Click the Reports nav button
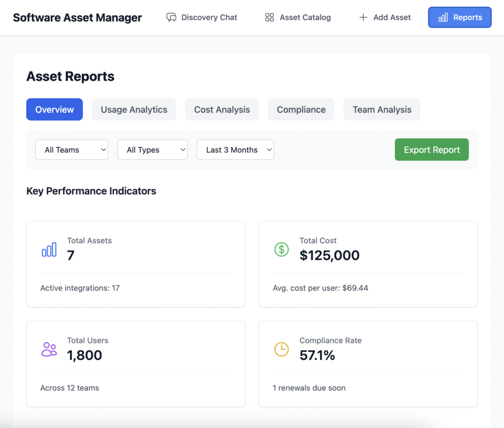Image resolution: width=504 pixels, height=428 pixels. tap(460, 17)
